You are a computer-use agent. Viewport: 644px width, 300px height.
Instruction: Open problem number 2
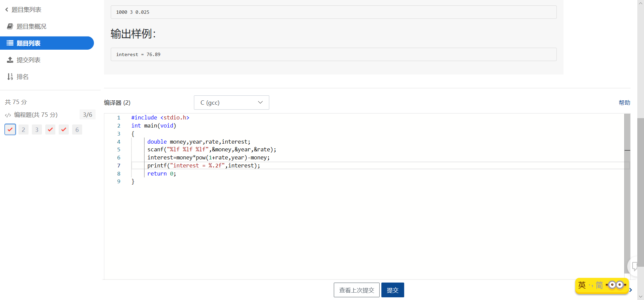tap(23, 130)
